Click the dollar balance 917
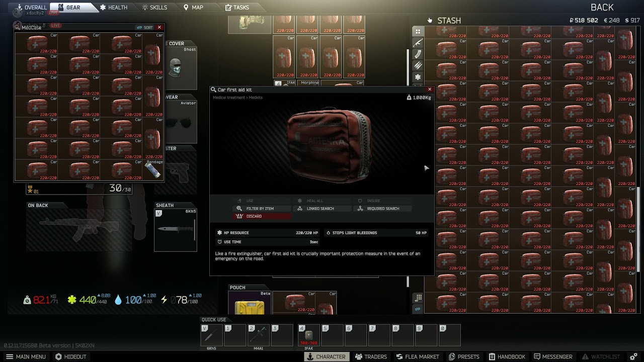Viewport: 644px width, 362px height. coord(632,21)
